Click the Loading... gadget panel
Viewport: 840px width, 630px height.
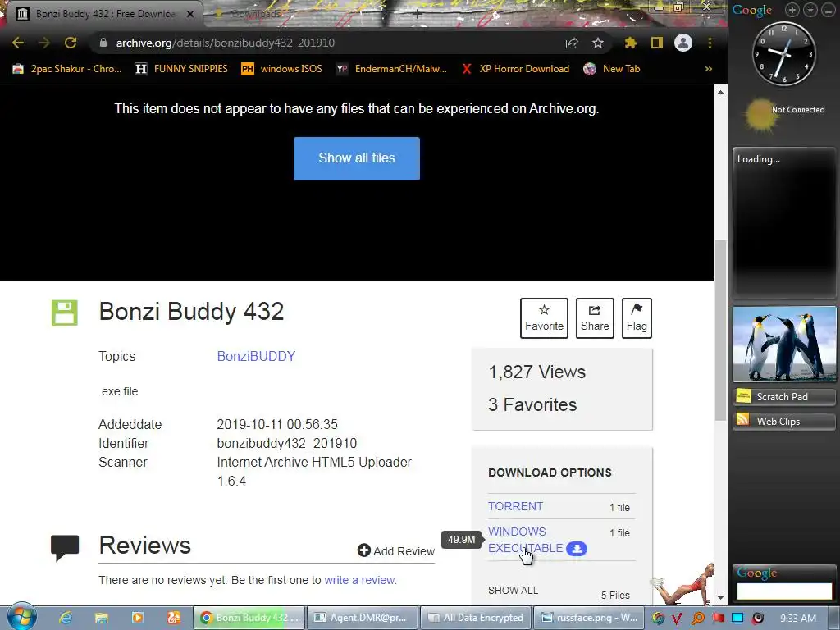pyautogui.click(x=783, y=223)
